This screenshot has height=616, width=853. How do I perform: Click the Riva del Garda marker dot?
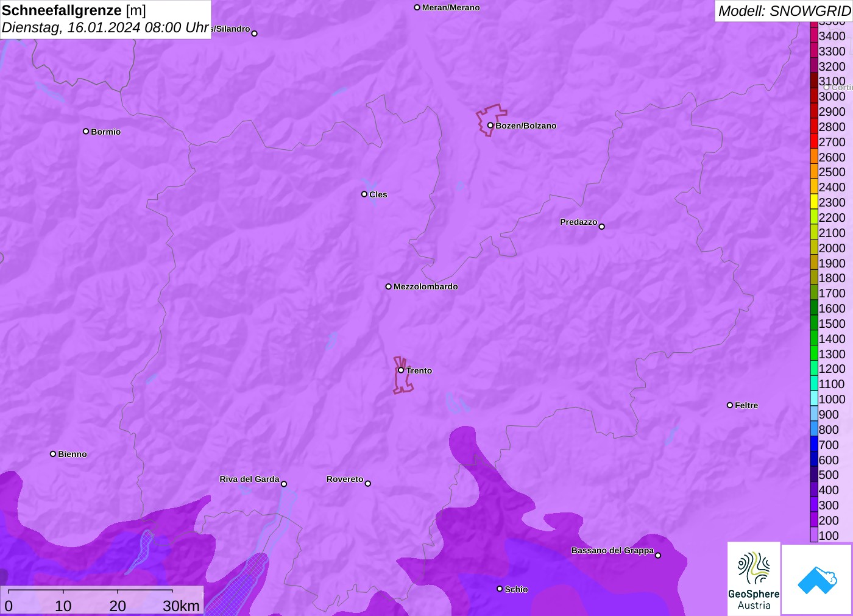point(284,484)
